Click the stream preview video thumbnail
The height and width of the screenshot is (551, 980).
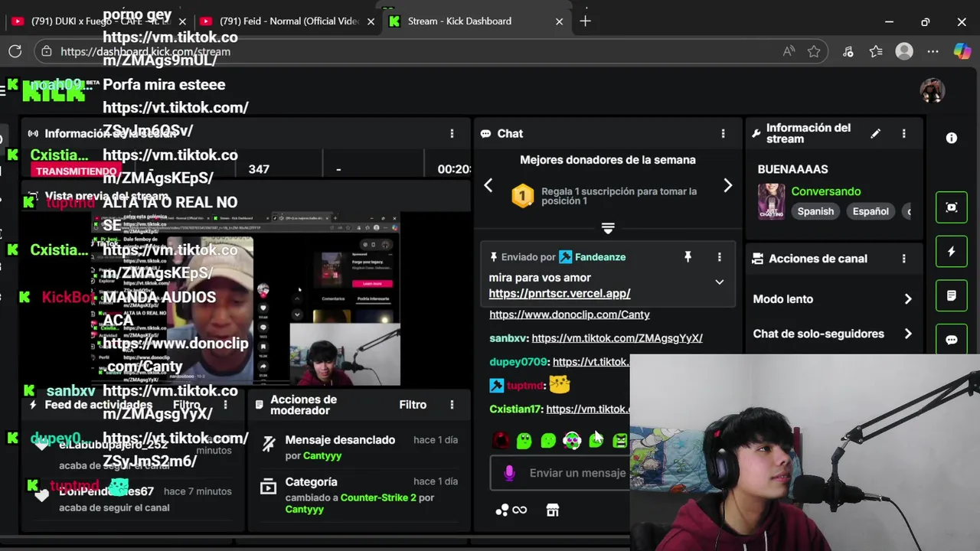245,299
